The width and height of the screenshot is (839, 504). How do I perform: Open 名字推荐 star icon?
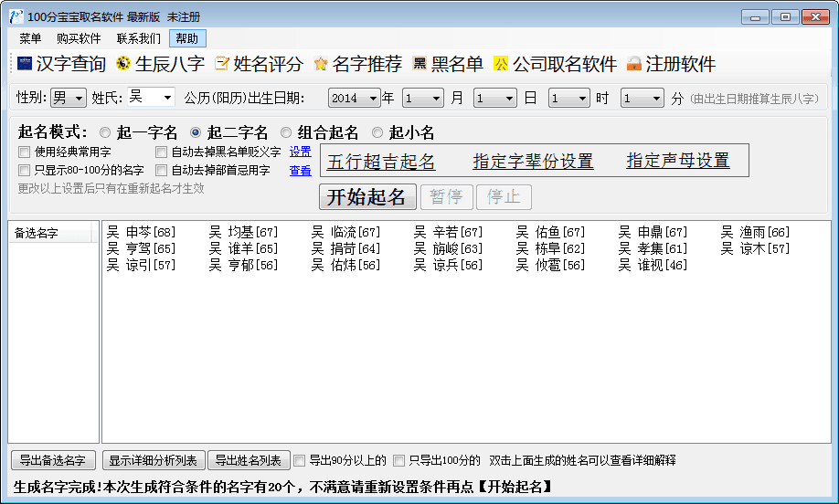(x=321, y=64)
